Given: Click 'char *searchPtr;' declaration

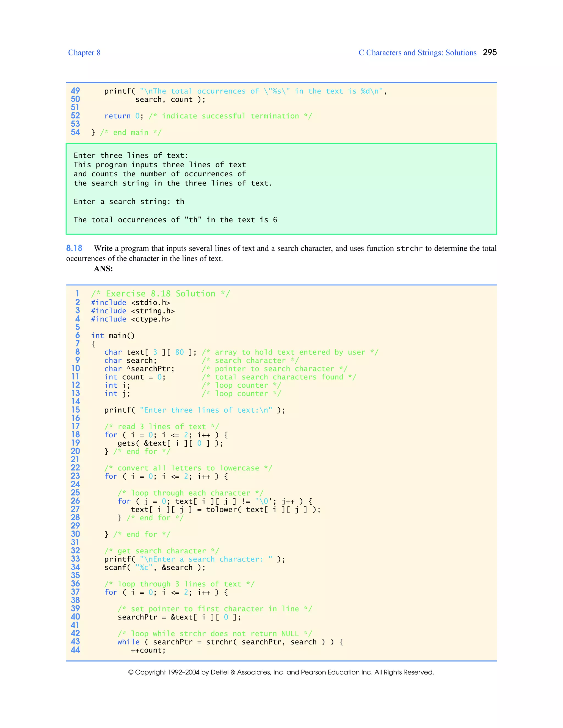Looking at the screenshot, I should click(x=139, y=369).
